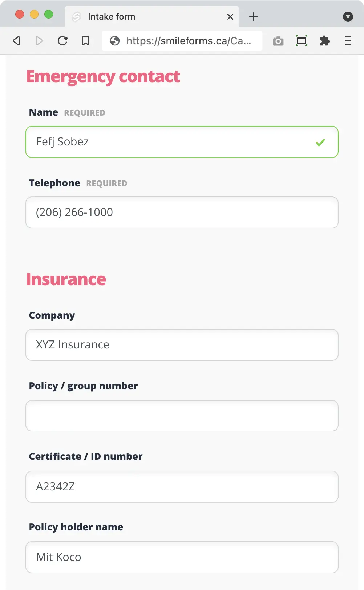Bookmark the current page
The width and height of the screenshot is (364, 590).
(x=86, y=41)
